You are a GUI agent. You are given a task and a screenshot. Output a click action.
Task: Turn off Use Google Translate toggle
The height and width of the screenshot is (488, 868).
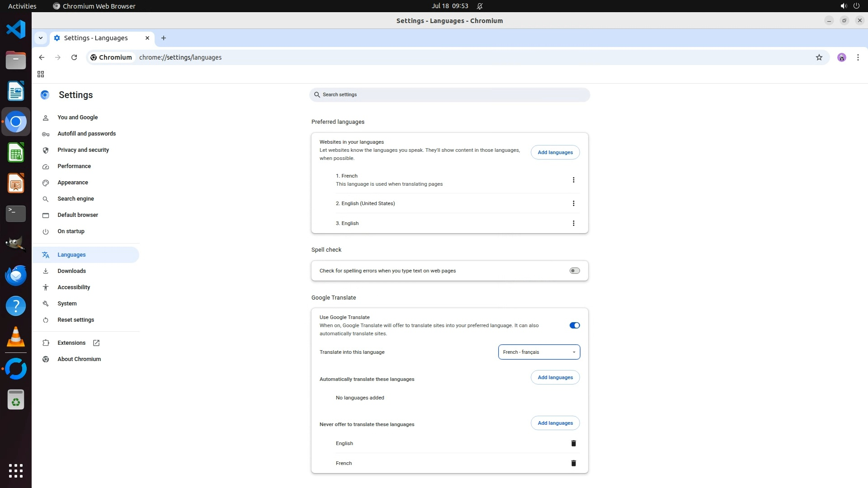[574, 325]
